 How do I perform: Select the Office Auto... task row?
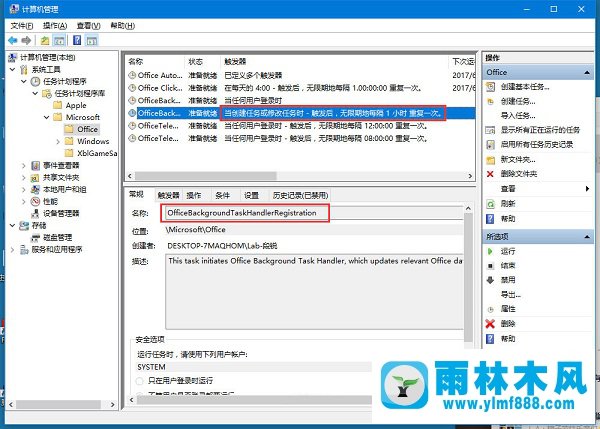tap(301, 75)
